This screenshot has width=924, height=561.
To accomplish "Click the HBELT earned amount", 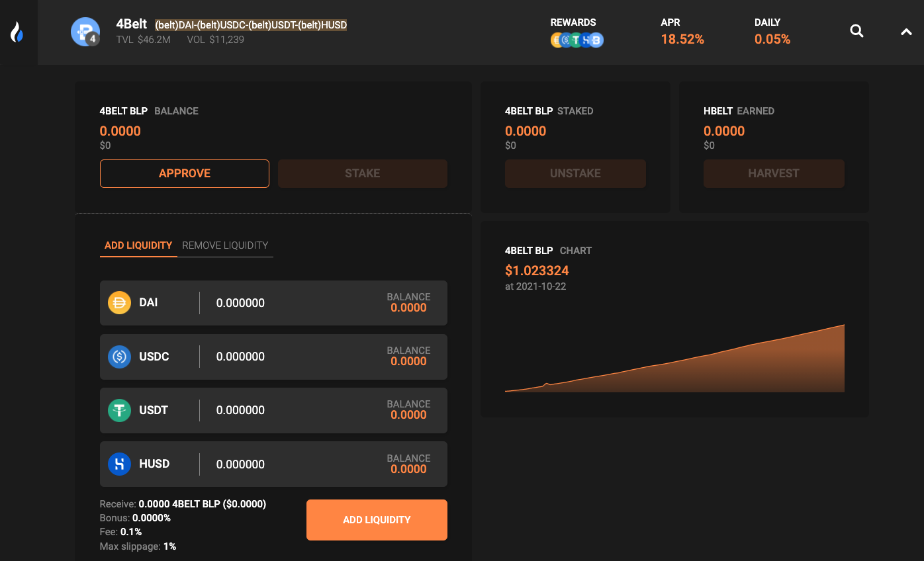I will click(724, 131).
